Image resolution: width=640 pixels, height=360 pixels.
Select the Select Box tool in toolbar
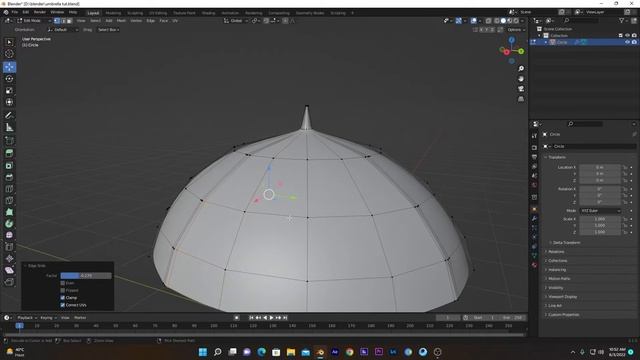9,42
